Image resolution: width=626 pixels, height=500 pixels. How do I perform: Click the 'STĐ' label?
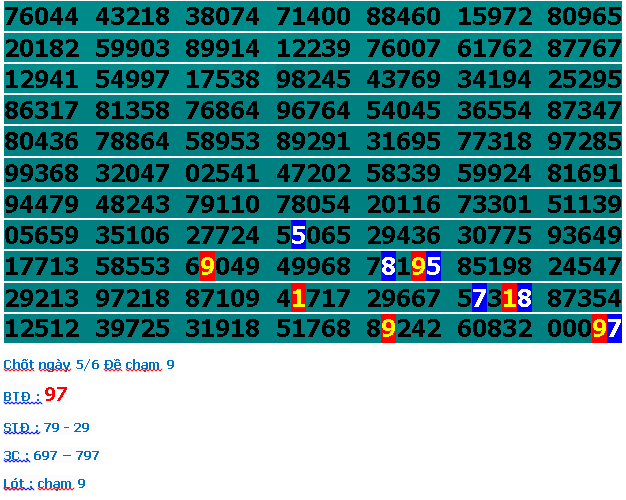20,428
